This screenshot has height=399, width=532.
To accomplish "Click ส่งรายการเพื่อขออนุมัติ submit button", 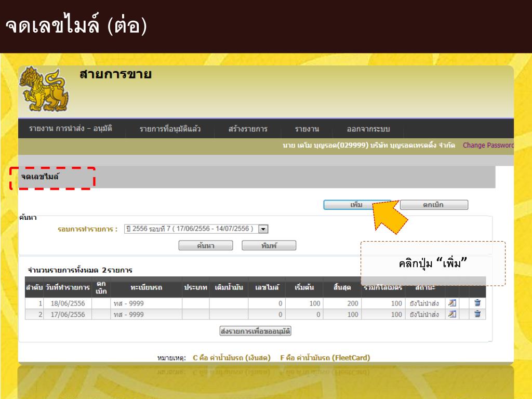I will click(256, 331).
